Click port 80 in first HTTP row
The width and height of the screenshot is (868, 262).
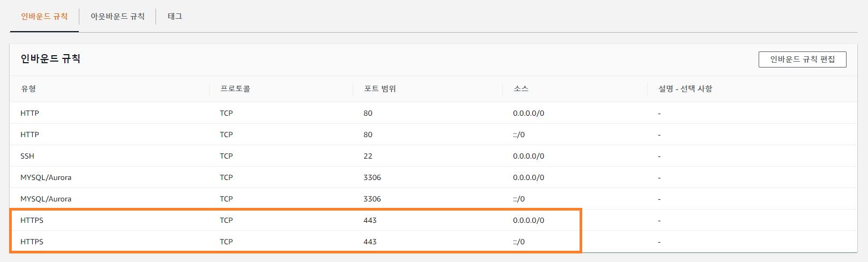(x=368, y=113)
